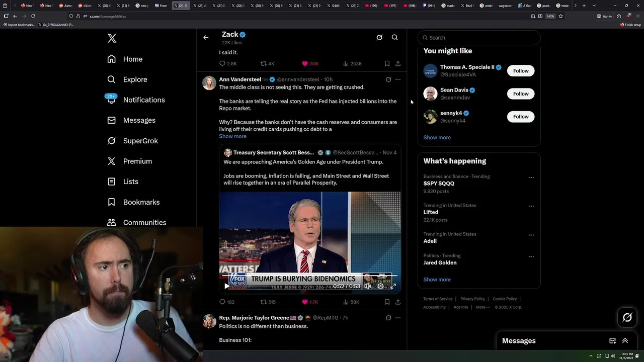Click the Grok icon in profile header
The height and width of the screenshot is (362, 644).
click(x=379, y=38)
